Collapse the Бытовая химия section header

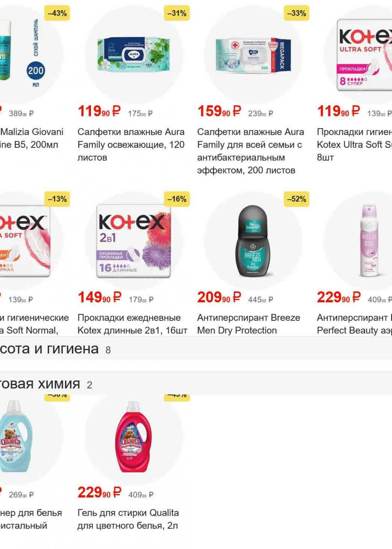(196, 384)
